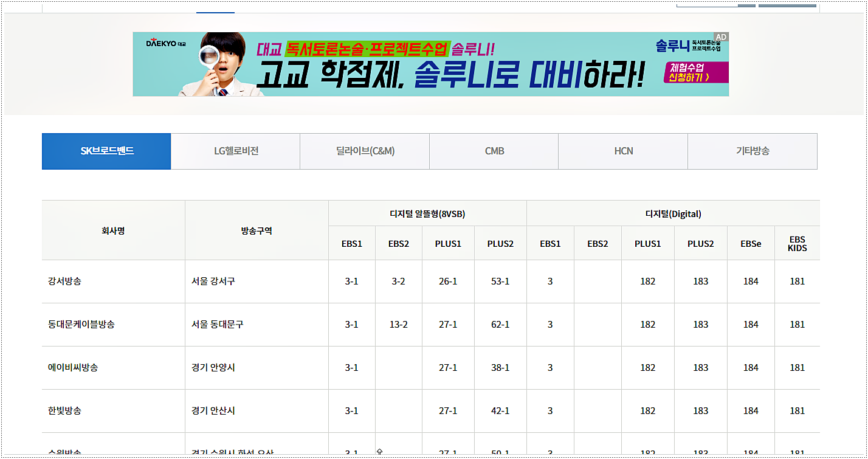868x459 pixels.
Task: Click the EBSe column header
Action: (751, 244)
